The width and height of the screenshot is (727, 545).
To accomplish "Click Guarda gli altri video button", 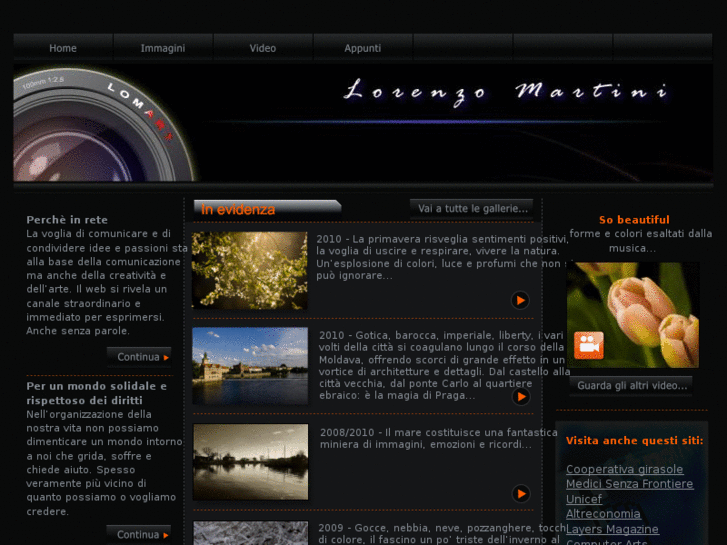I will pos(631,385).
